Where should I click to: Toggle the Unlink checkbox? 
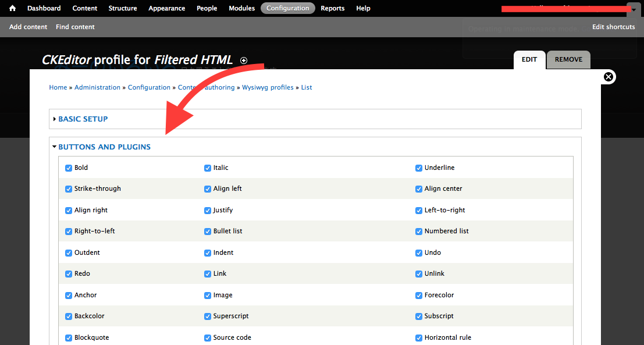click(x=418, y=273)
